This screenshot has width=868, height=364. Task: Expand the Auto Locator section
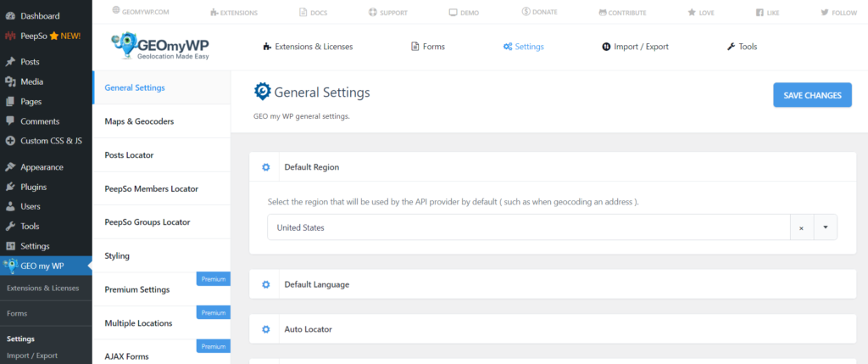point(553,329)
